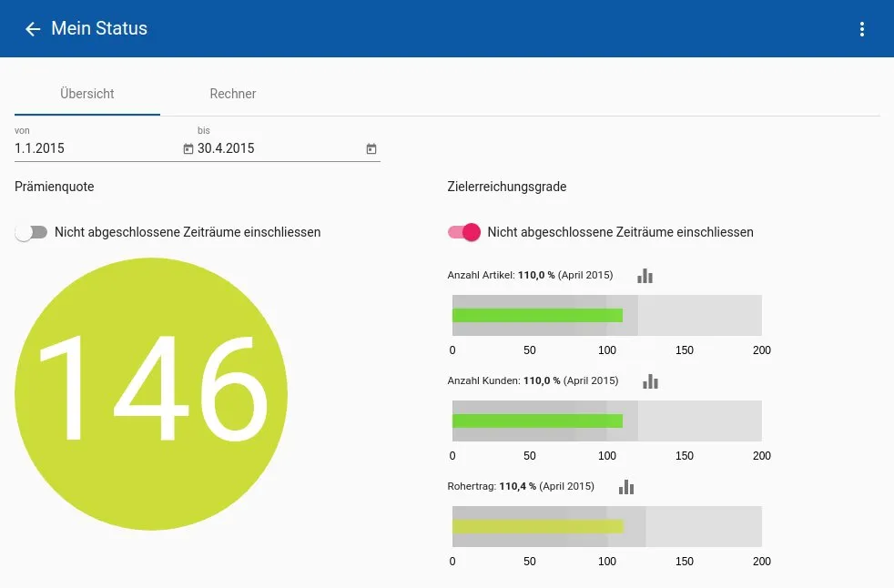Viewport: 894px width, 588px height.
Task: Open chart icon next to Rohertrag
Action: click(626, 487)
